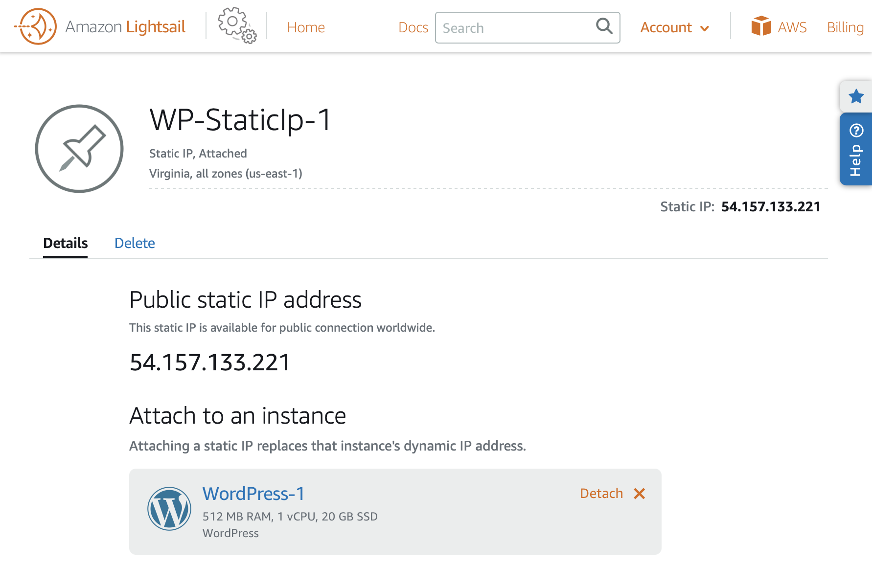The image size is (872, 588).
Task: Switch to the Delete tab
Action: pyautogui.click(x=135, y=243)
